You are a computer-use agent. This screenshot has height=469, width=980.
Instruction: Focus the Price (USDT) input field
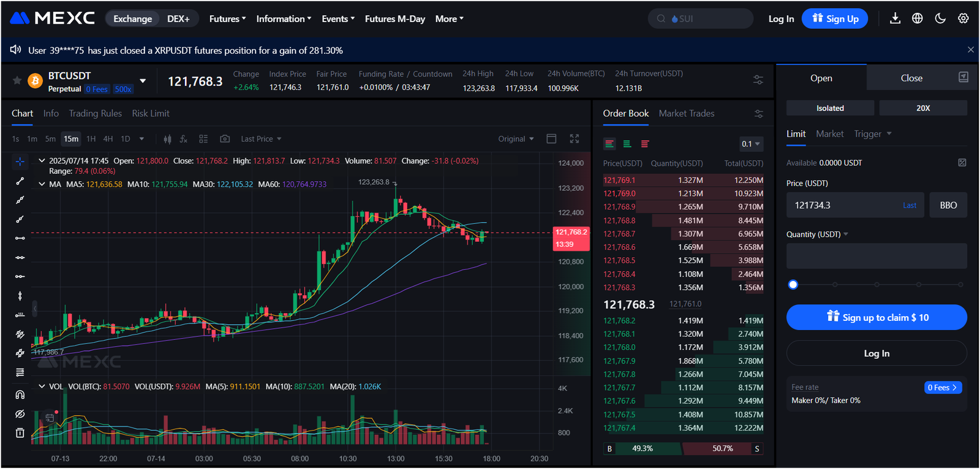pyautogui.click(x=856, y=205)
